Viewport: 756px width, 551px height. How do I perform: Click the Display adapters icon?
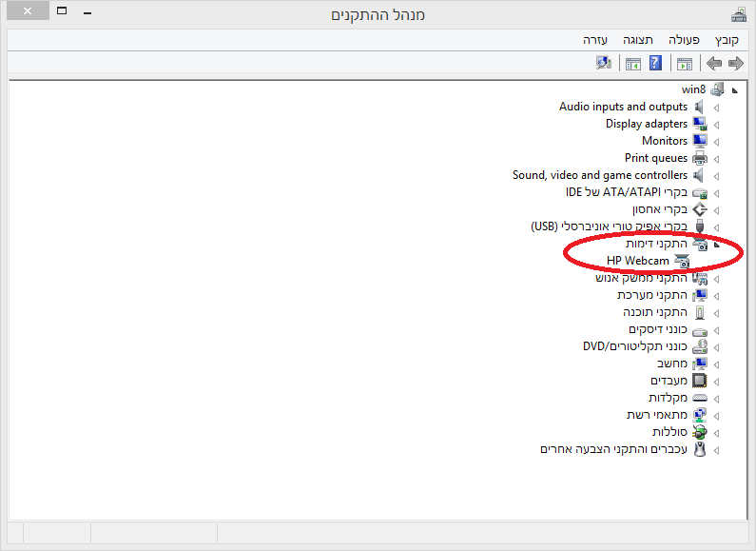point(700,124)
